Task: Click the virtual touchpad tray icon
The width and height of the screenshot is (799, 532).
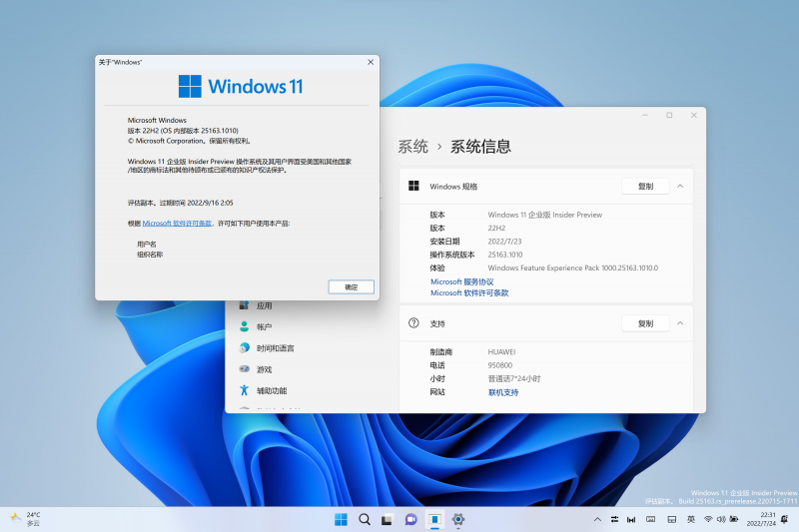Action: tap(672, 519)
